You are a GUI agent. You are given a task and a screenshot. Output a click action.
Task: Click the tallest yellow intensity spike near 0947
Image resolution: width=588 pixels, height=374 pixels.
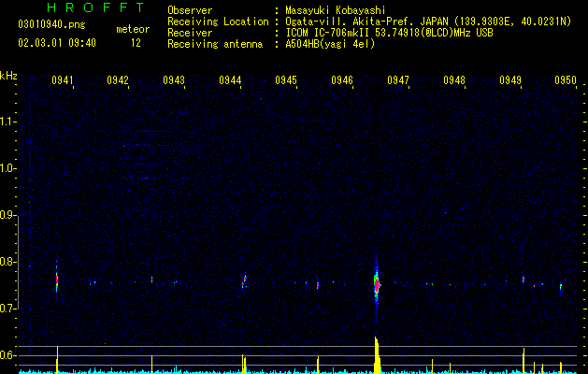pyautogui.click(x=377, y=355)
